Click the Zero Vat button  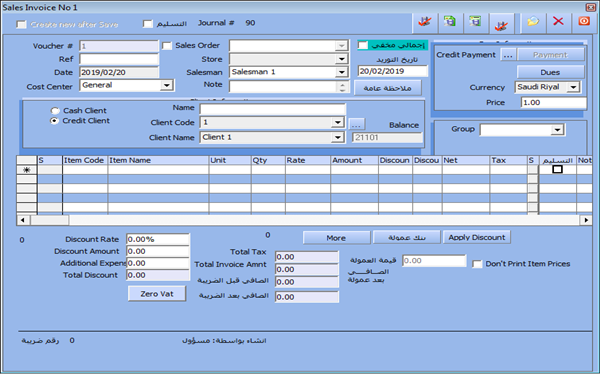click(157, 294)
